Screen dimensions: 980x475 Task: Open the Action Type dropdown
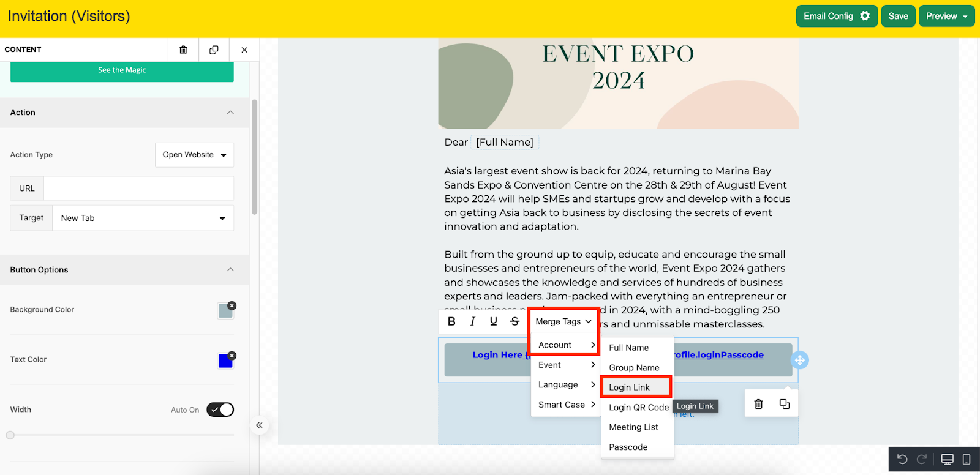click(194, 155)
